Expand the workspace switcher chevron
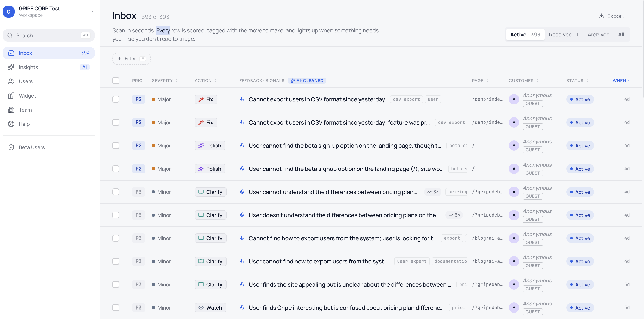 tap(92, 12)
